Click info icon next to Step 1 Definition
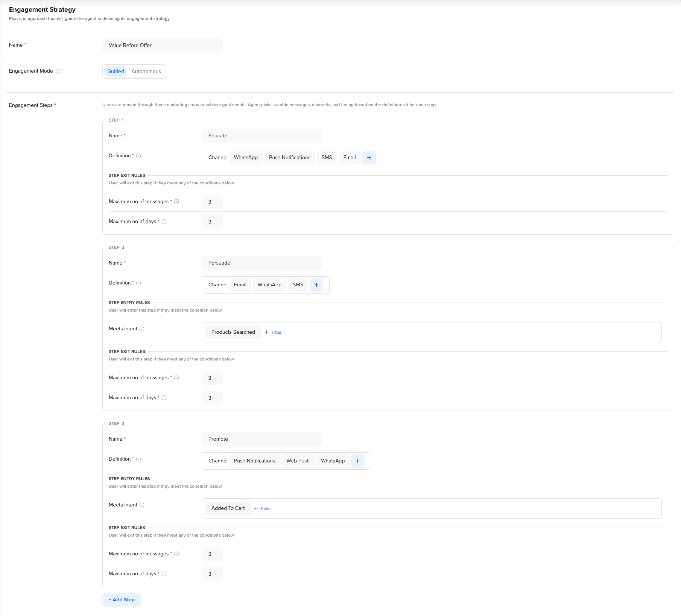The image size is (681, 616). pos(138,156)
